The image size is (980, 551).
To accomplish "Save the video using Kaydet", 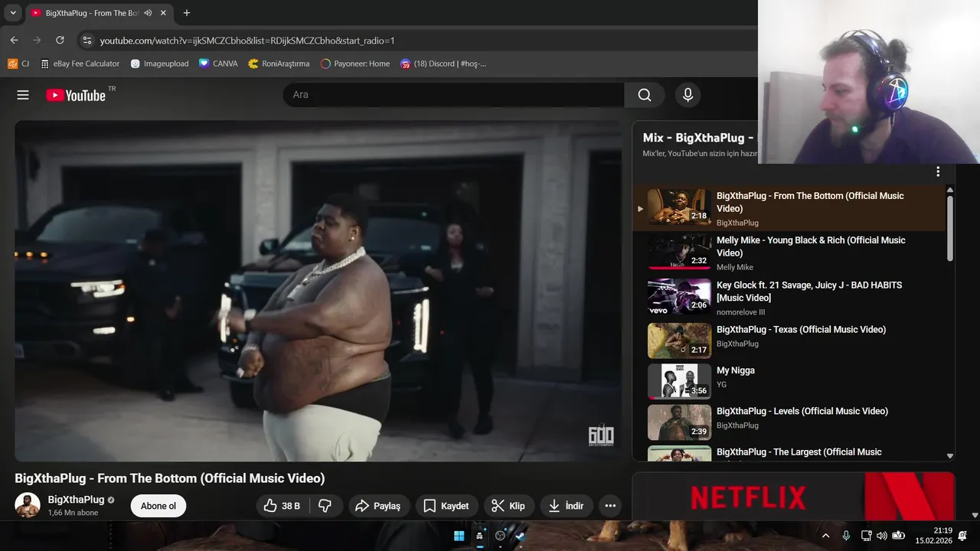I will [x=446, y=506].
